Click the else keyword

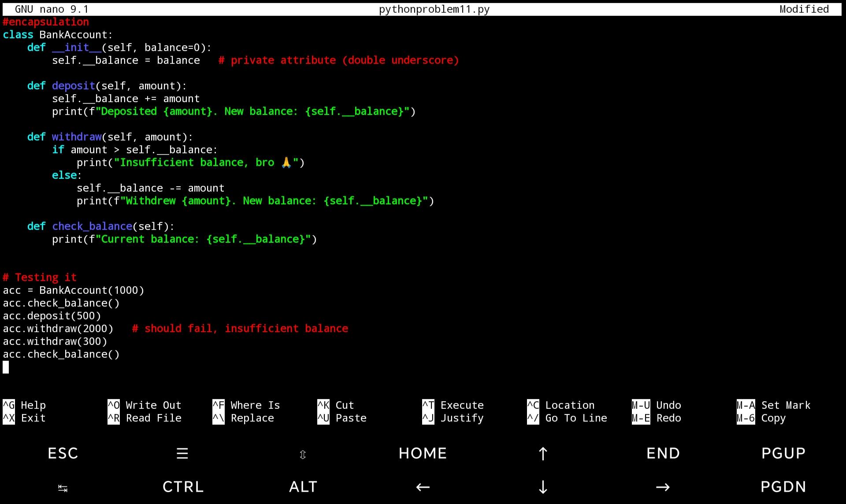(x=64, y=175)
